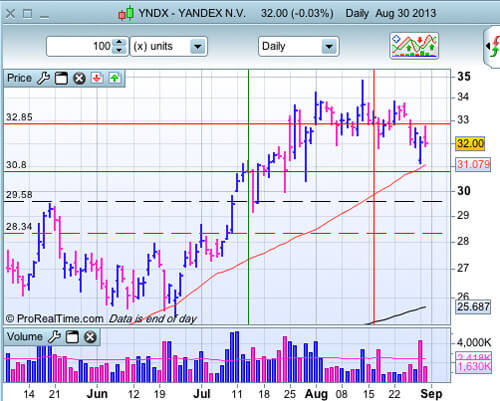Click the 35 label on price axis
500x401 pixels.
point(464,77)
